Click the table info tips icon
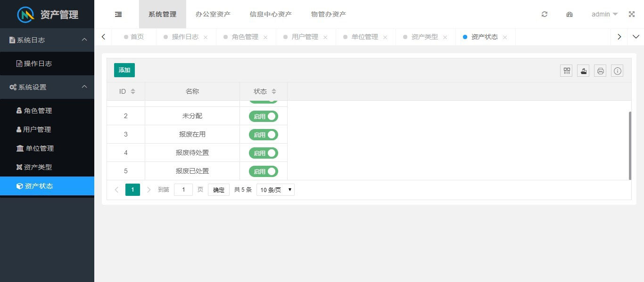The height and width of the screenshot is (282, 644). (x=618, y=71)
